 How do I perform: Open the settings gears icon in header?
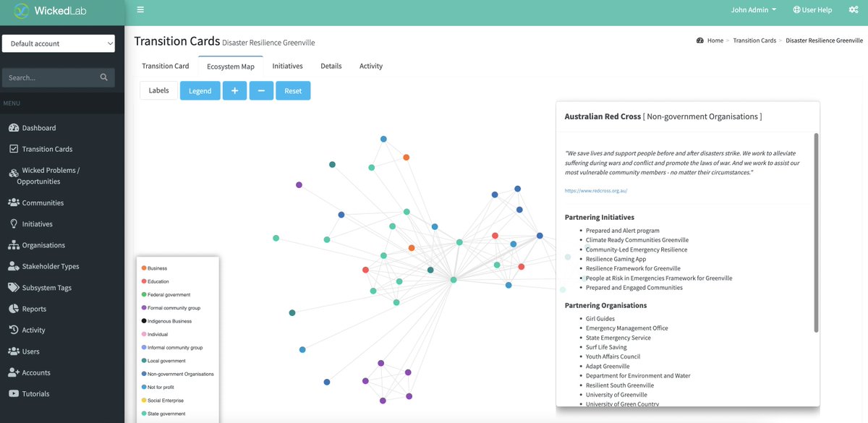(x=854, y=10)
